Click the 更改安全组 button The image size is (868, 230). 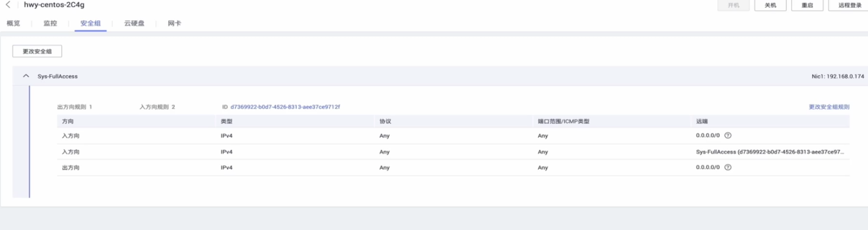pos(37,51)
